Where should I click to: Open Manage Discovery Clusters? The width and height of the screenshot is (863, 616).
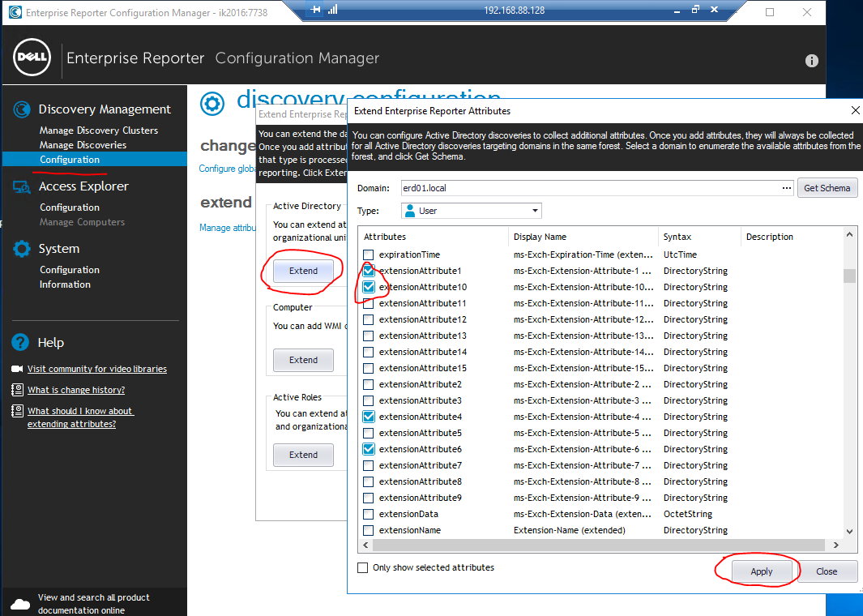[x=99, y=130]
